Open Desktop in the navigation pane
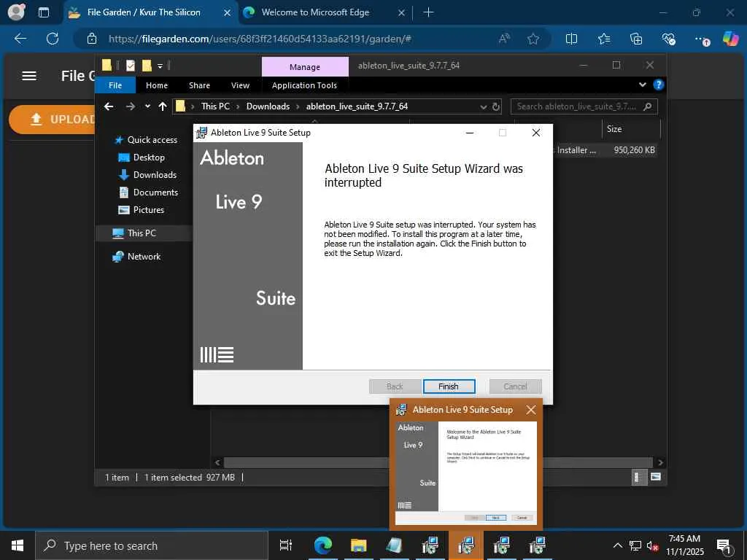Screen dimensions: 747x560 click(142, 157)
